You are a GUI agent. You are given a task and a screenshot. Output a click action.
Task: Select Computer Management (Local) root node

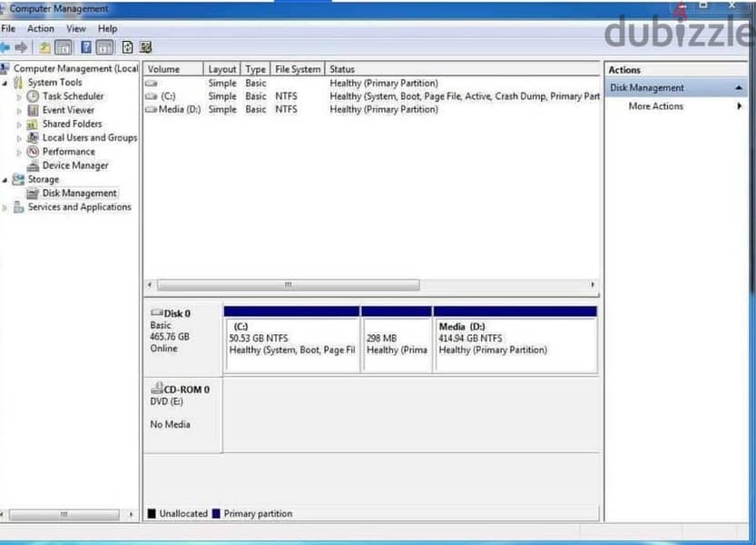75,68
